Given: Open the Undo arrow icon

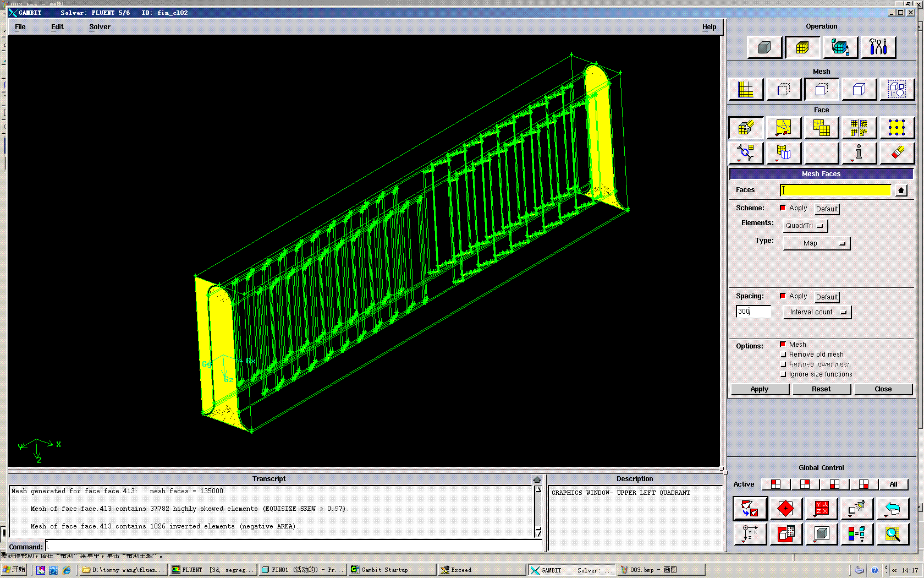Looking at the screenshot, I should tap(892, 509).
